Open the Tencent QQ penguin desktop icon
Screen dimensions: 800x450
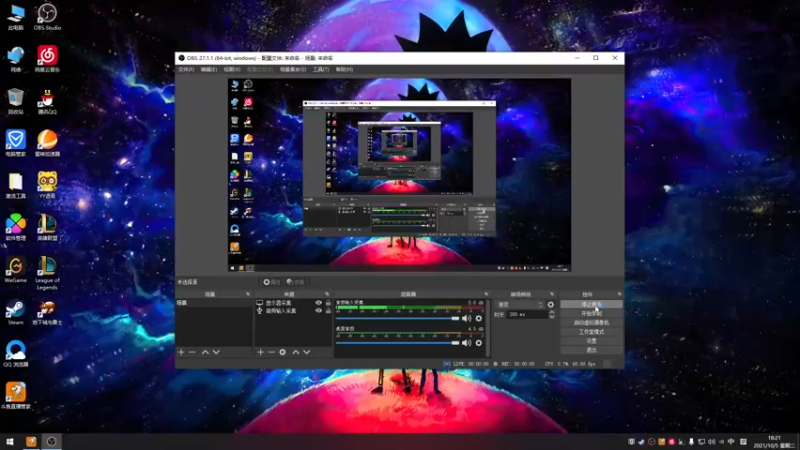[47, 101]
